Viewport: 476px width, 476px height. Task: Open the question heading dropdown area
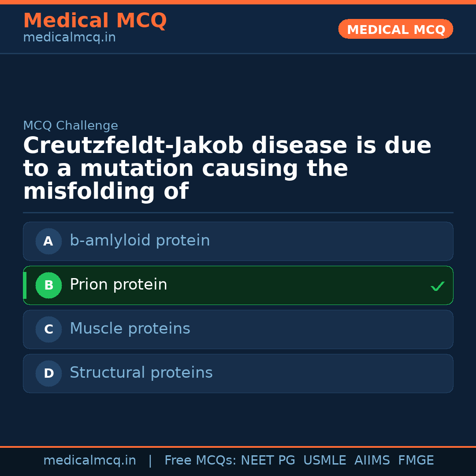pos(227,167)
